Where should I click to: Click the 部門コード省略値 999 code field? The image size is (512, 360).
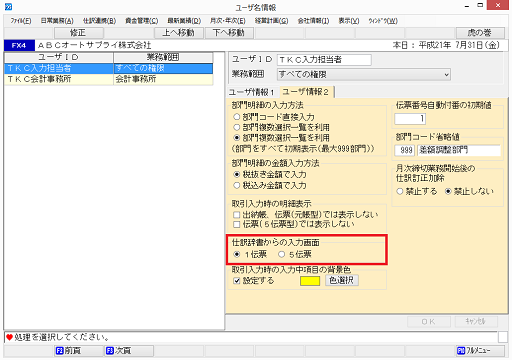click(x=405, y=150)
